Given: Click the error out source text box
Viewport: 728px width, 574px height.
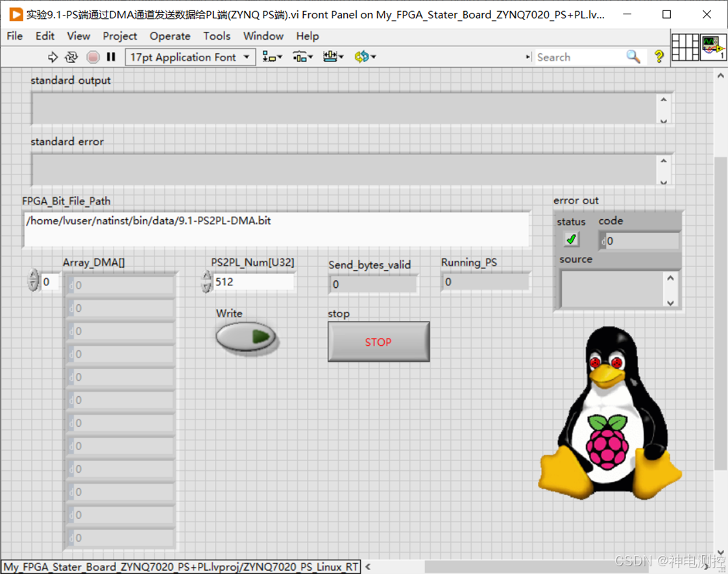Looking at the screenshot, I should click(x=613, y=290).
